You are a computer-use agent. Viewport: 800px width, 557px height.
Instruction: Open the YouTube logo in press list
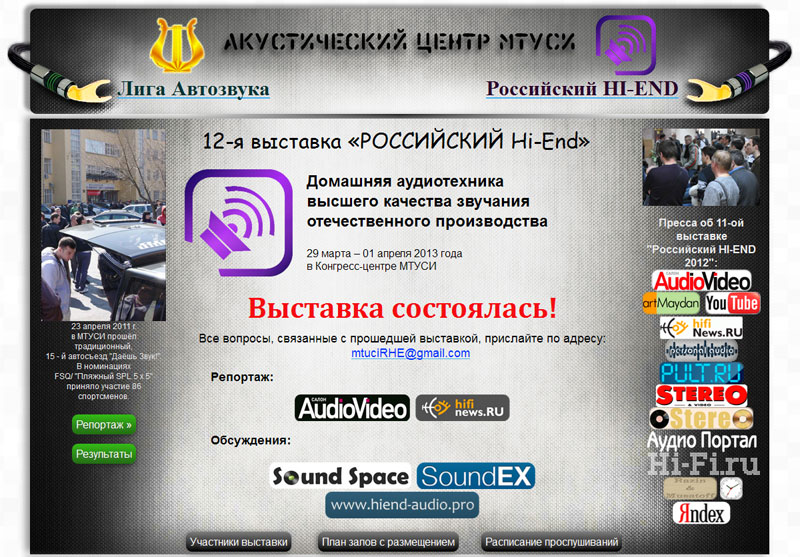point(733,303)
